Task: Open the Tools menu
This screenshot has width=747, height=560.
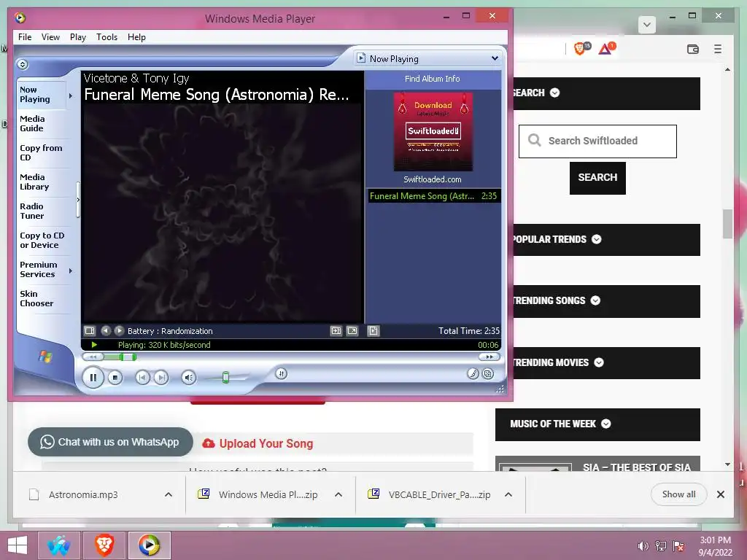Action: pos(107,37)
